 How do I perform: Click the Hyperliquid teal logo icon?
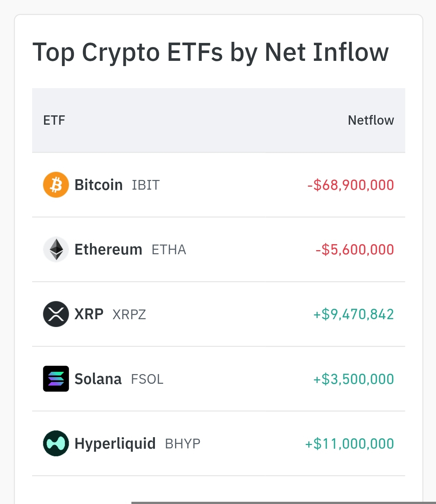(x=56, y=443)
